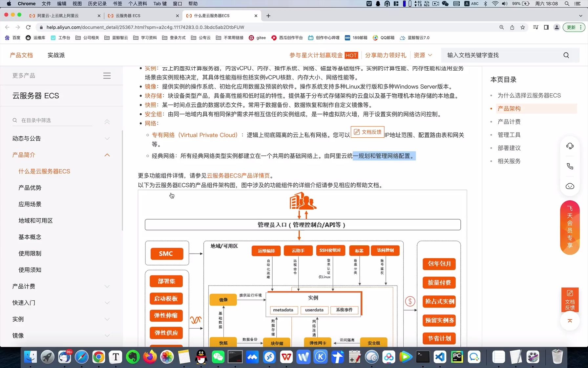Open the gitee bookmark
The width and height of the screenshot is (588, 368).
point(257,38)
